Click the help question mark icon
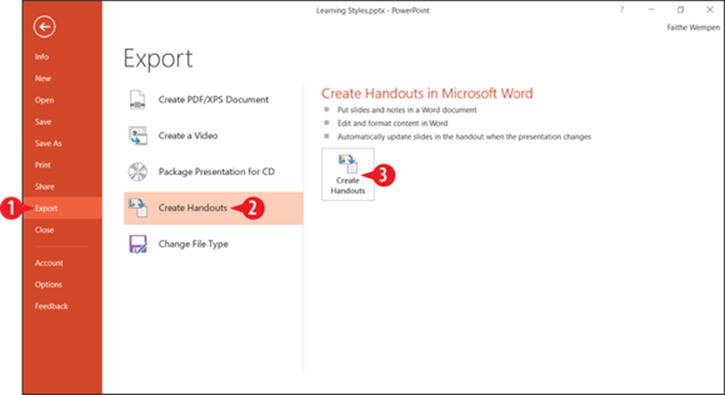Viewport: 725px width, 395px height. pos(621,10)
